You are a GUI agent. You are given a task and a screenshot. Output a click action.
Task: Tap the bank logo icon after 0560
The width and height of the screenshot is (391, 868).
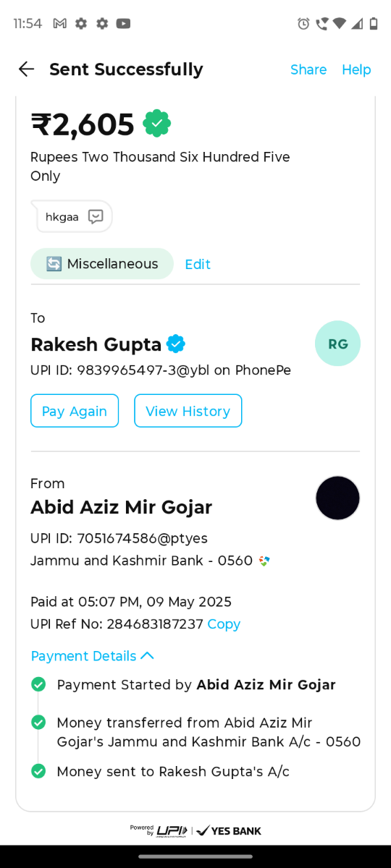coord(264,561)
